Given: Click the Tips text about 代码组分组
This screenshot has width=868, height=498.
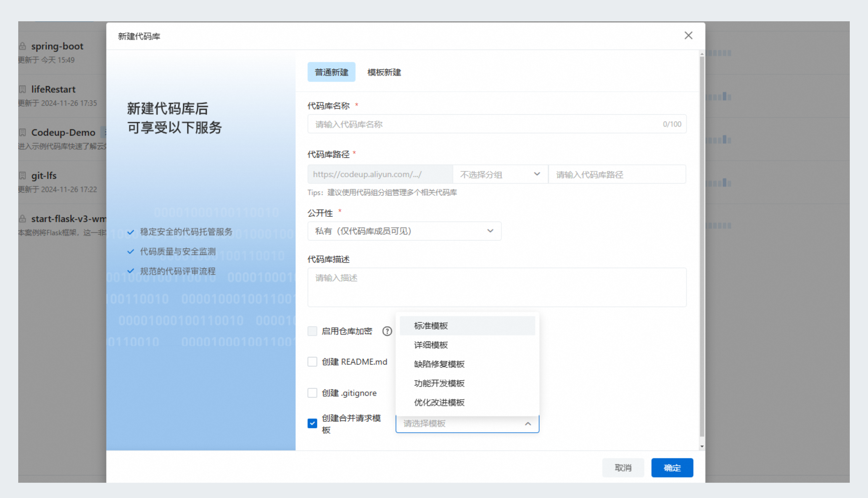Looking at the screenshot, I should (382, 192).
